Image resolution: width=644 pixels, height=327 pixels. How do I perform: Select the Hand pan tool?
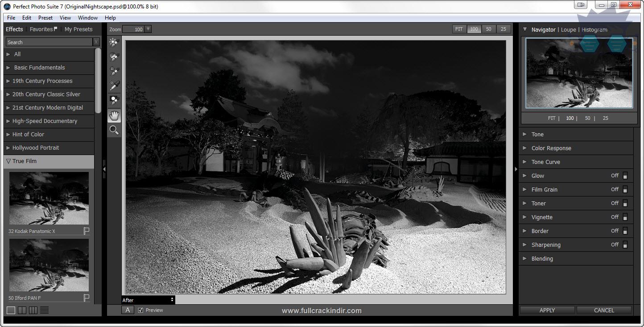click(x=114, y=115)
